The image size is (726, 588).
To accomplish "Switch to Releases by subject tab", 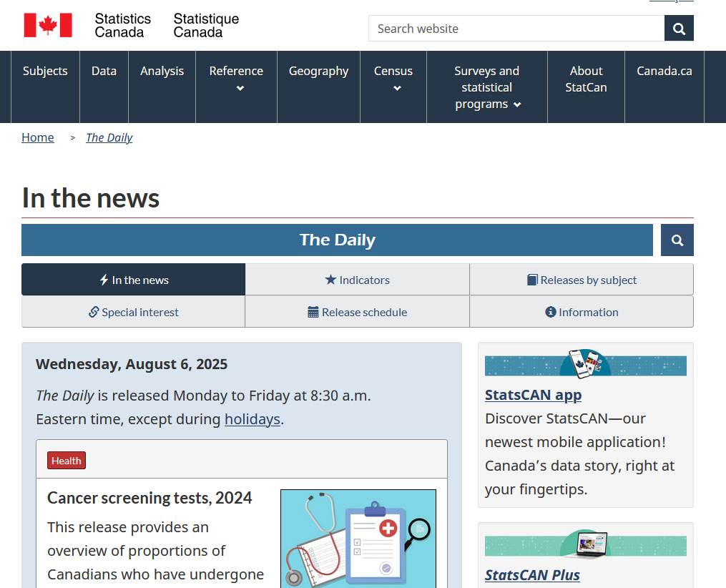I will tap(582, 280).
